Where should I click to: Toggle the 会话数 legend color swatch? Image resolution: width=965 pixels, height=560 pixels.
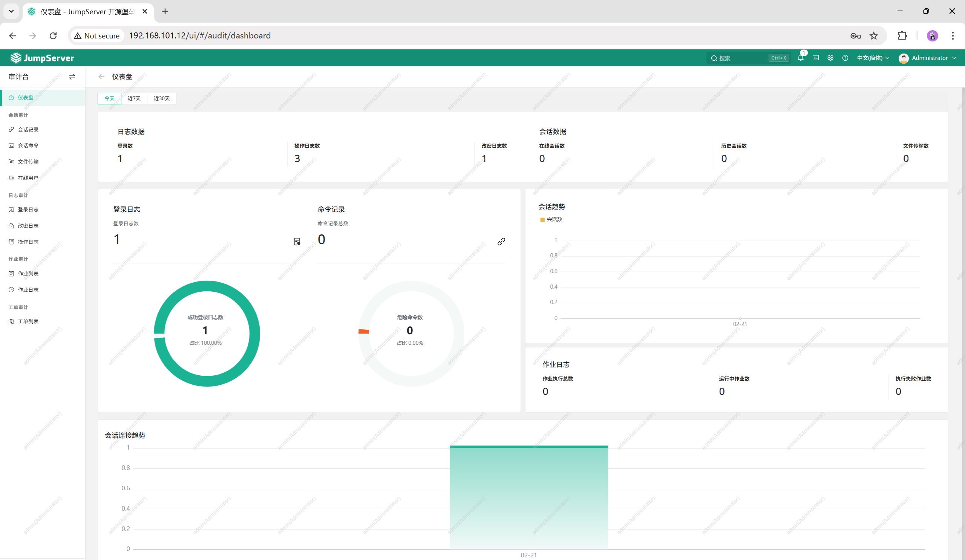point(542,220)
